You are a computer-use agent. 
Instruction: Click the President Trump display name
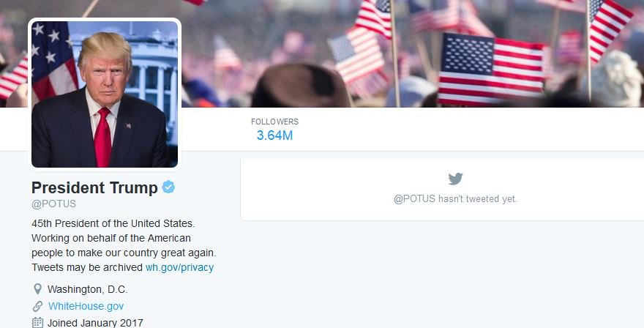(x=94, y=187)
